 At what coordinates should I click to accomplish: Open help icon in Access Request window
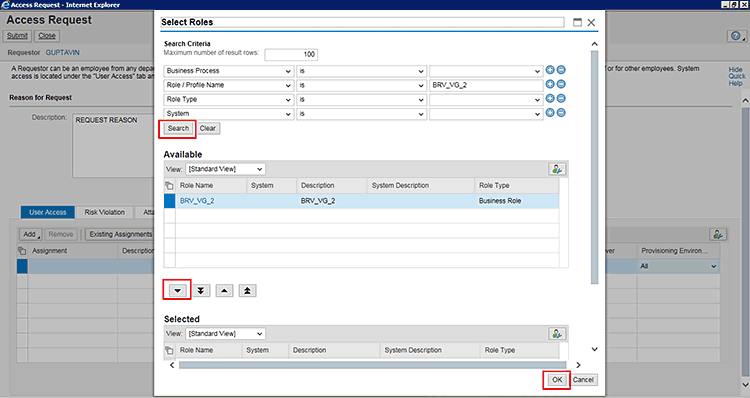click(x=736, y=36)
